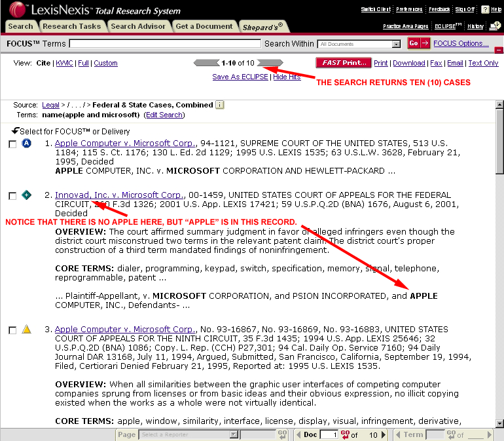The height and width of the screenshot is (441, 504).
Task: Open the Get a Document tab
Action: 204,26
